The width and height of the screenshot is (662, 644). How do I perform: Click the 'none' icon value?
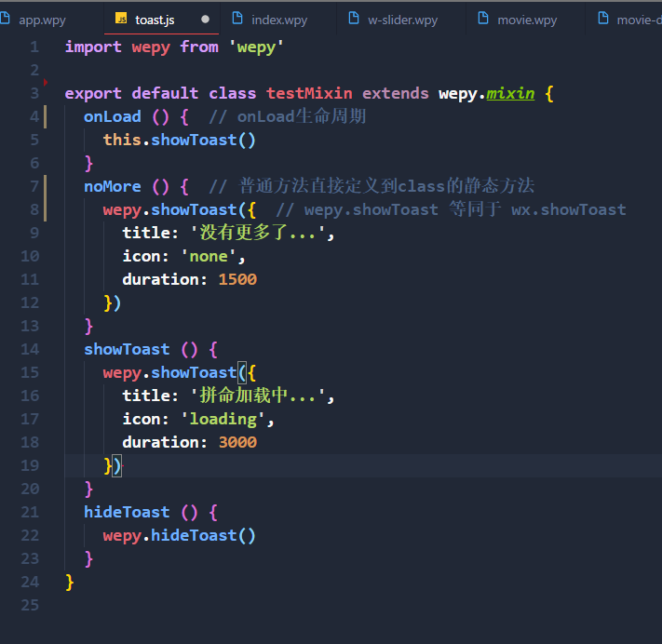coord(209,256)
